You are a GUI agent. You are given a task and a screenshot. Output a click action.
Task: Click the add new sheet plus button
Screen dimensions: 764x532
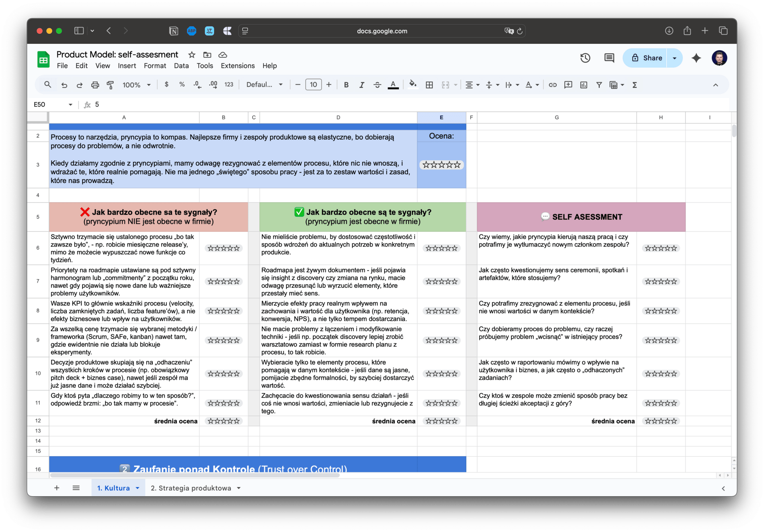(x=57, y=488)
